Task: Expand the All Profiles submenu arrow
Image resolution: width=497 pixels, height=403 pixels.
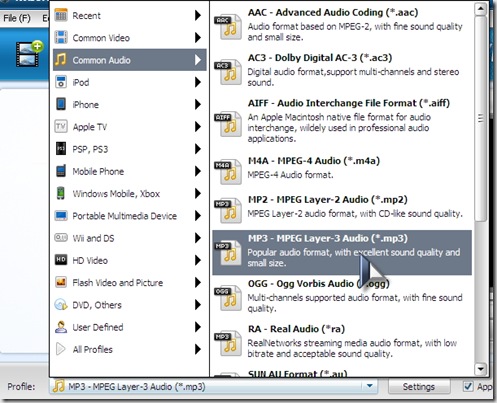Action: [198, 349]
